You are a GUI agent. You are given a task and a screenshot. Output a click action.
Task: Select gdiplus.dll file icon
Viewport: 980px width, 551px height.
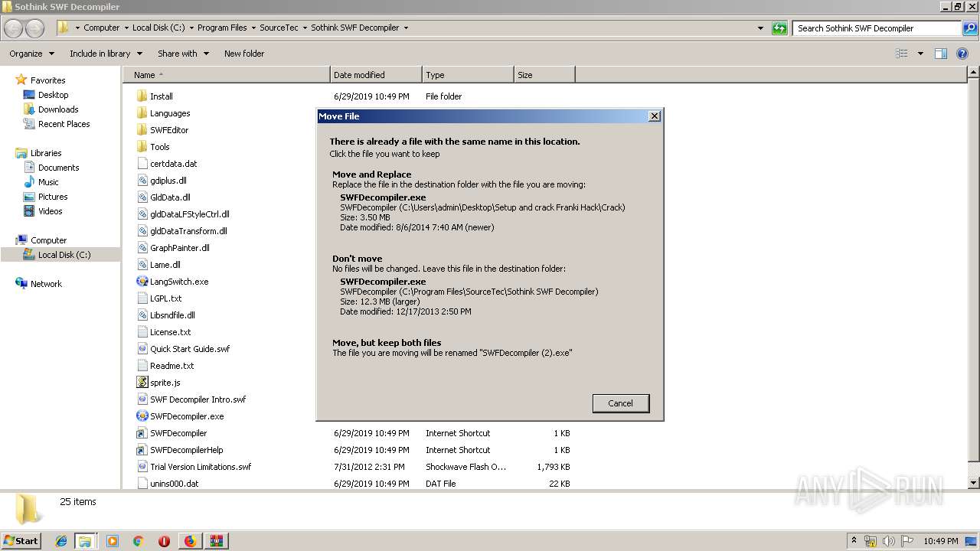click(142, 181)
